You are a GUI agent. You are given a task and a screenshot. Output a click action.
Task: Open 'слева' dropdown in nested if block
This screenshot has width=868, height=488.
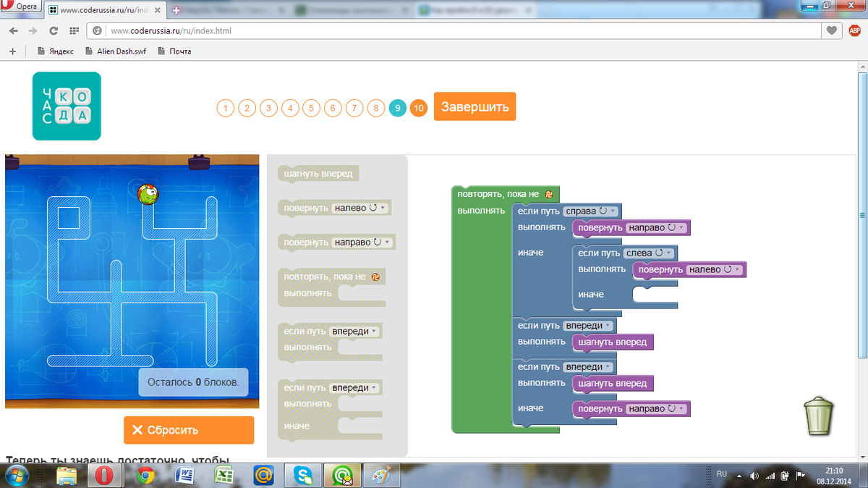click(x=649, y=253)
